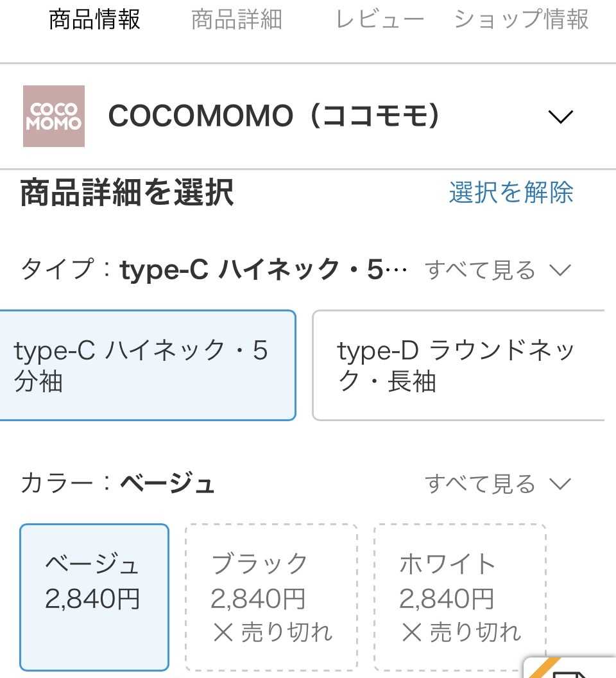The height and width of the screenshot is (678, 616).
Task: Tap the floating card at bottom-right corner
Action: pos(571,668)
